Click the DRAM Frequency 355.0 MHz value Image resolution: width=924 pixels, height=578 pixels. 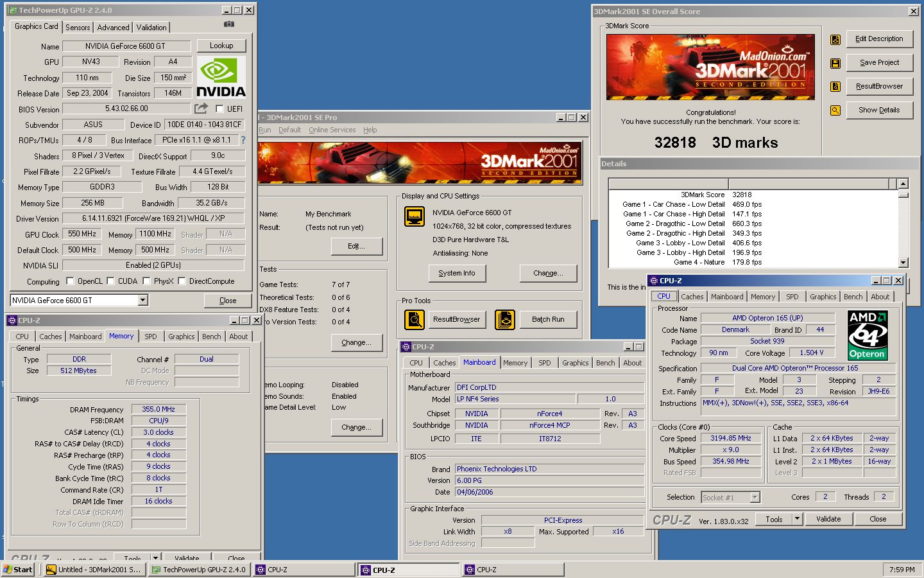[158, 409]
